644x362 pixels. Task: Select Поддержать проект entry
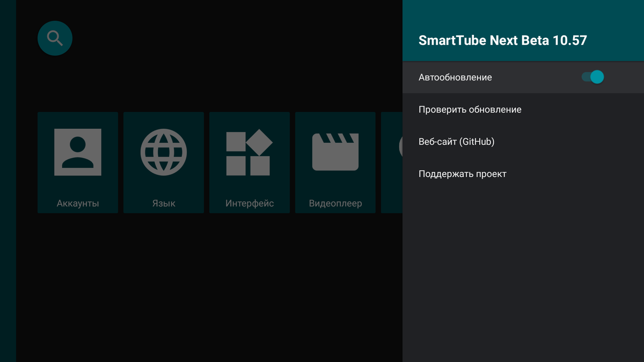pyautogui.click(x=523, y=174)
